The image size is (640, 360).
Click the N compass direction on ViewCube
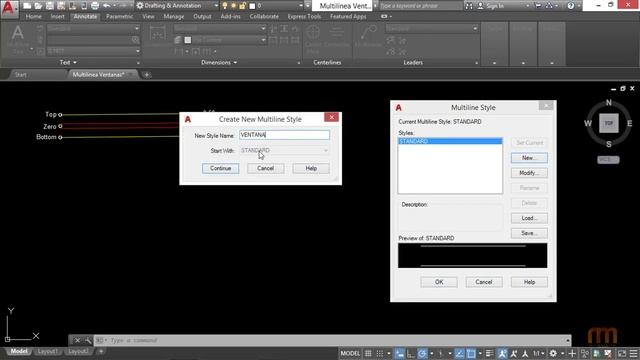(609, 103)
